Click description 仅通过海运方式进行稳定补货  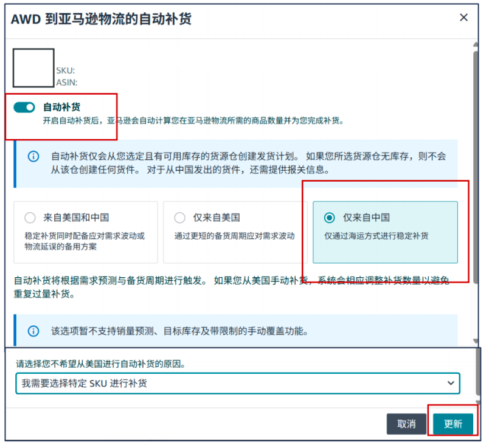pos(377,236)
